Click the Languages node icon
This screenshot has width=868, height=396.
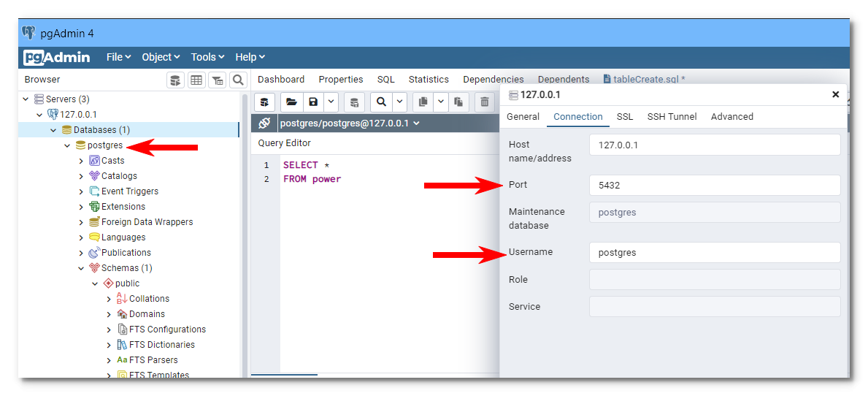click(x=94, y=237)
